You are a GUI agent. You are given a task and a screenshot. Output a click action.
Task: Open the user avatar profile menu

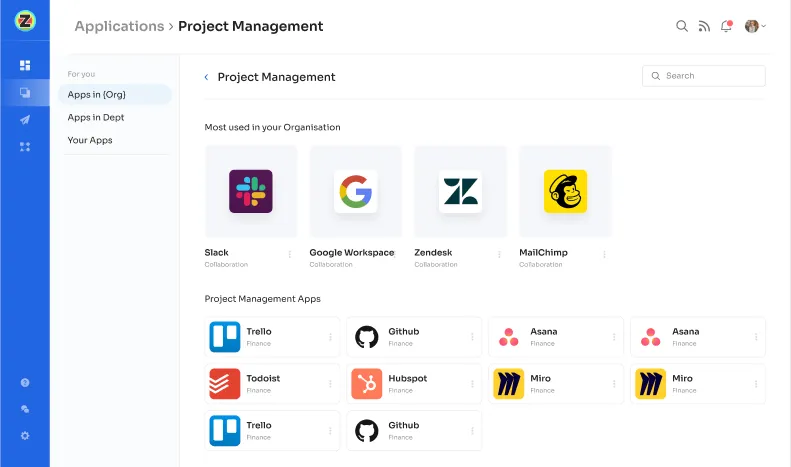pyautogui.click(x=755, y=26)
